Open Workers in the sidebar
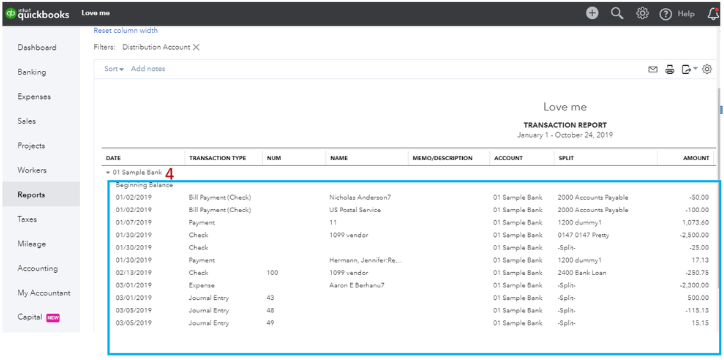724x360 pixels. pyautogui.click(x=32, y=170)
